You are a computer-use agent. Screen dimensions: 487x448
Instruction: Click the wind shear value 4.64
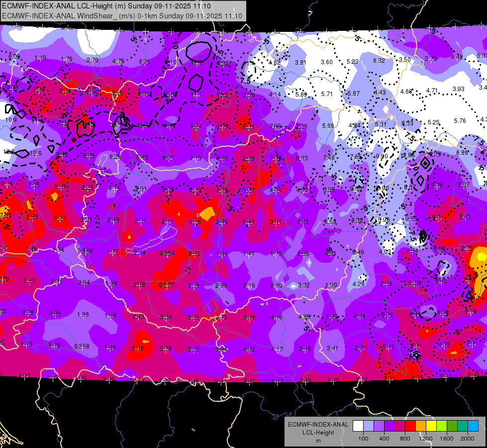click(x=360, y=316)
